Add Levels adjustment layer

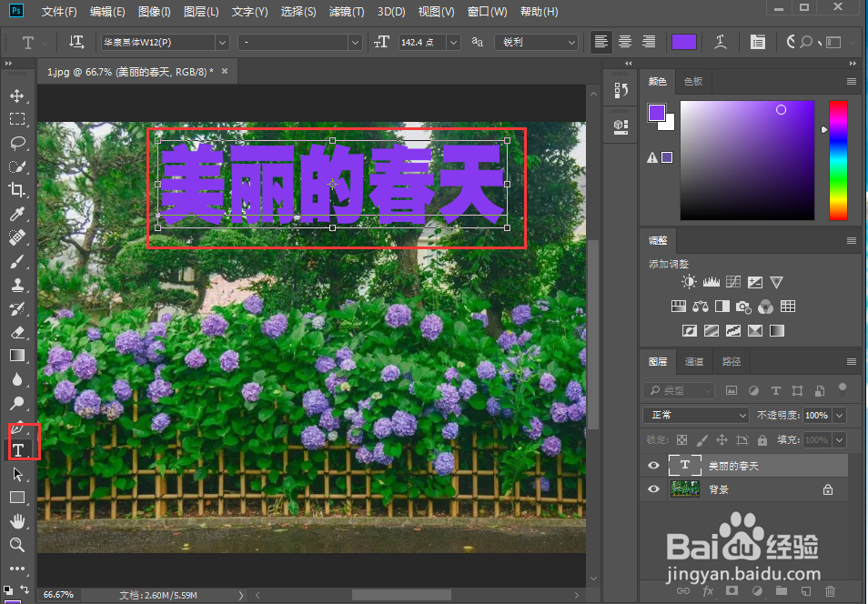pyautogui.click(x=711, y=282)
